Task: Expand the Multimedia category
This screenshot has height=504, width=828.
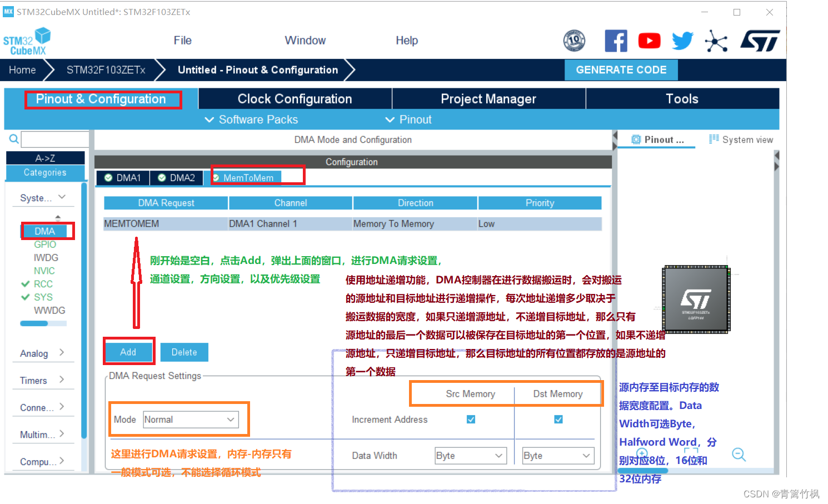Action: pos(43,435)
